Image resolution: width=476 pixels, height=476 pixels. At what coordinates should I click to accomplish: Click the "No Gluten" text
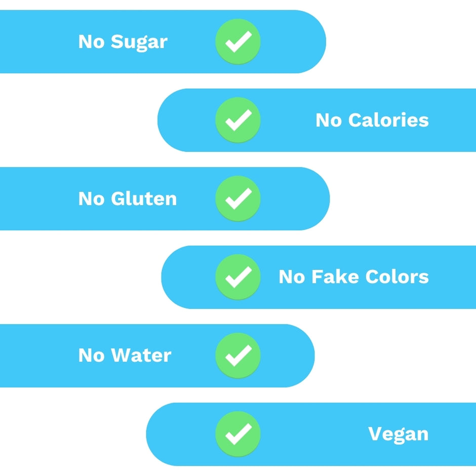click(x=128, y=199)
